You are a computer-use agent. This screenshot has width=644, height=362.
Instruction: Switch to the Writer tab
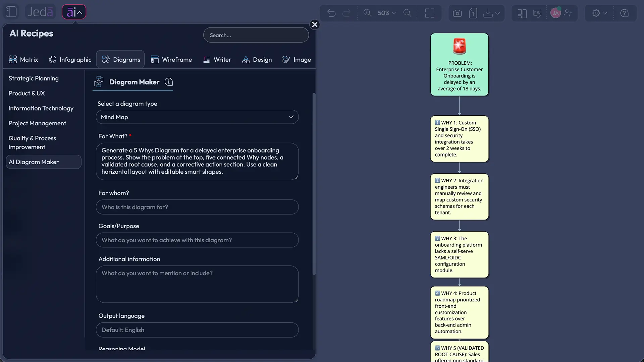(x=217, y=59)
